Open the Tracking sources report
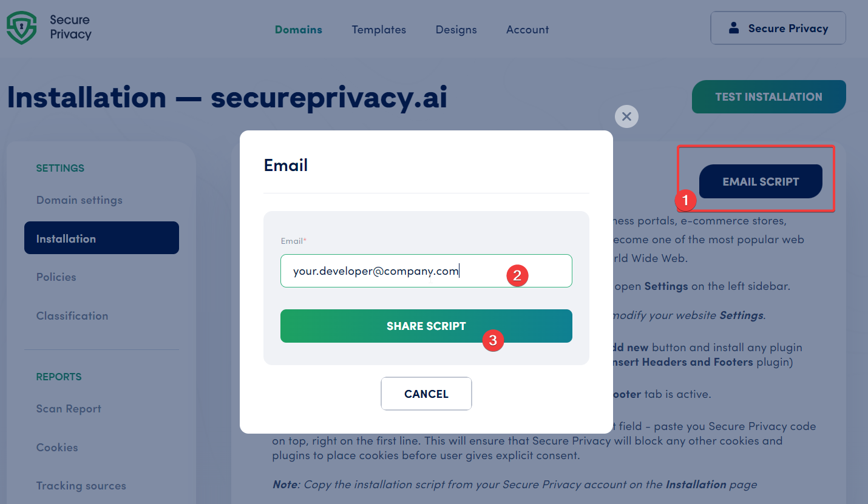868x504 pixels. click(x=81, y=486)
